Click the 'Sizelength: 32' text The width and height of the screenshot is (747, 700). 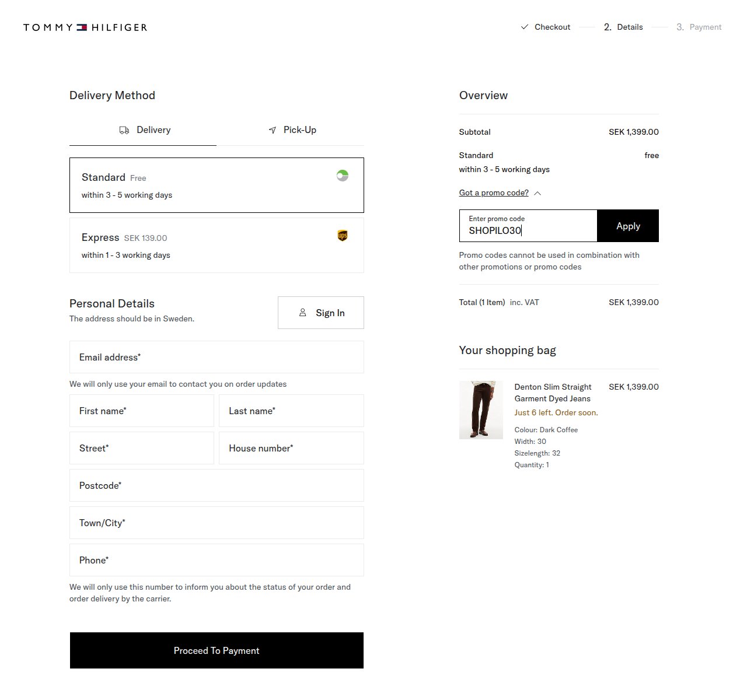click(537, 453)
